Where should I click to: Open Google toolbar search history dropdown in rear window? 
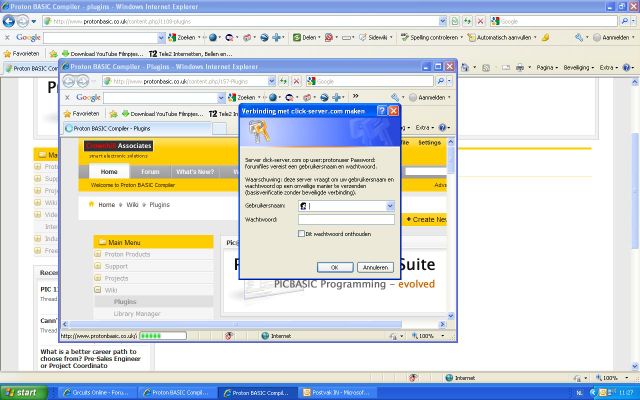pos(161,38)
